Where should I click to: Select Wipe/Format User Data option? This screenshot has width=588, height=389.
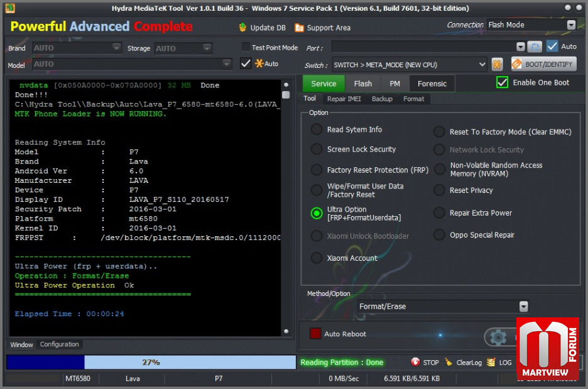click(317, 190)
